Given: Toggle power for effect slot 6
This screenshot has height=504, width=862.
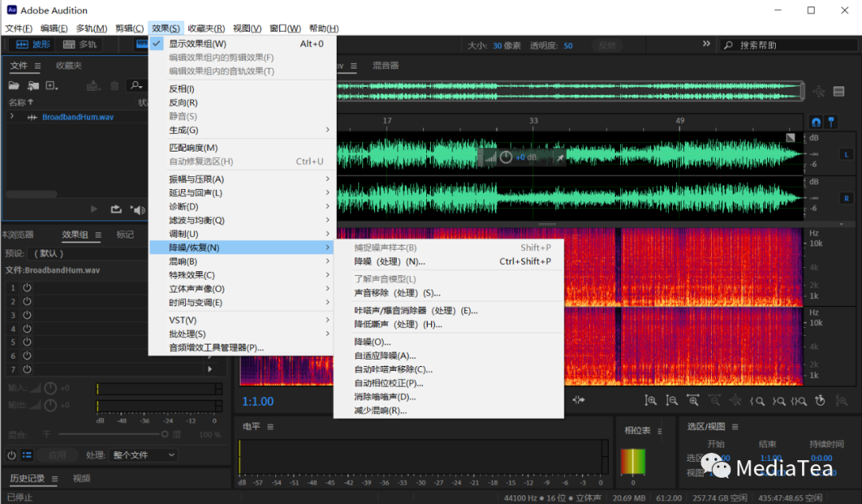Looking at the screenshot, I should pos(27,356).
